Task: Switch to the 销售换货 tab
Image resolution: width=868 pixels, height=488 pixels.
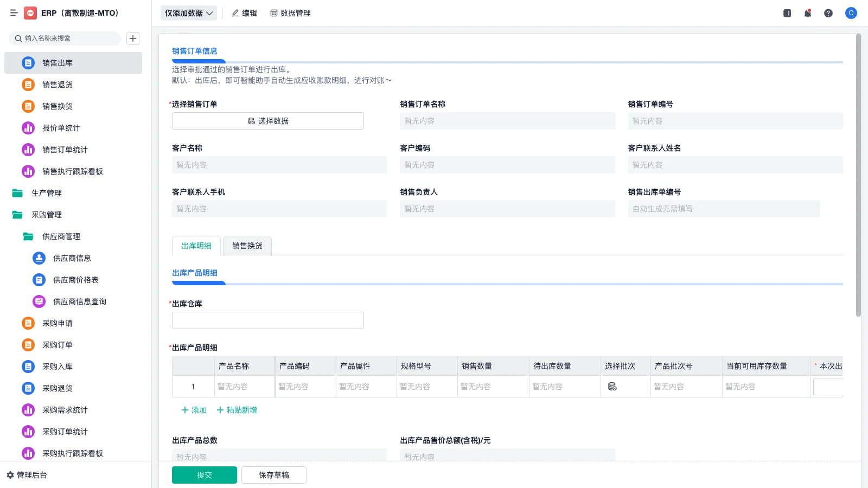Action: click(x=247, y=246)
